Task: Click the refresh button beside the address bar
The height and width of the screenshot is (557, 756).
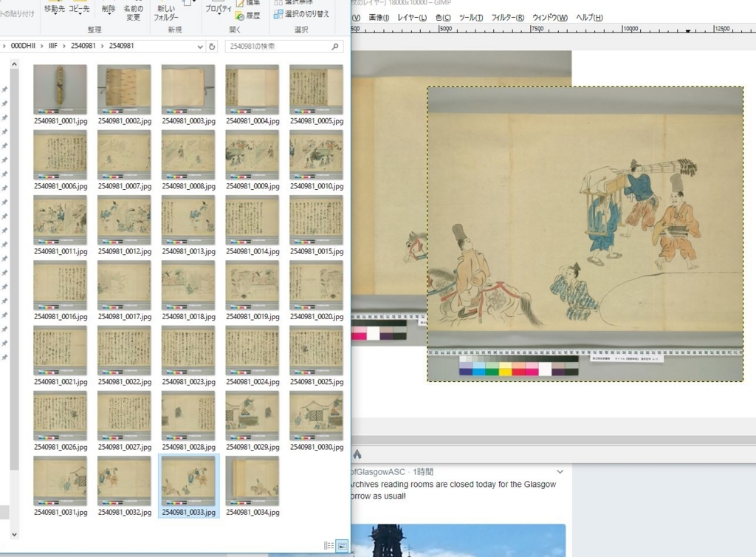Action: [x=212, y=47]
